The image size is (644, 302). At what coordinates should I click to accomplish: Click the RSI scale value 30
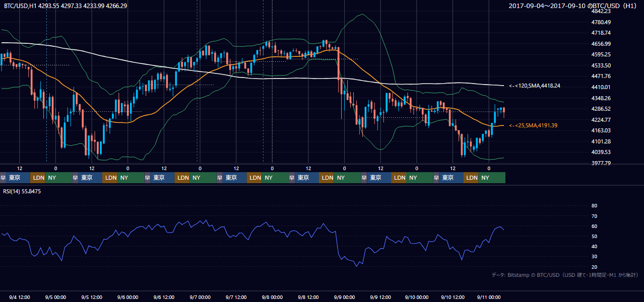pos(594,257)
